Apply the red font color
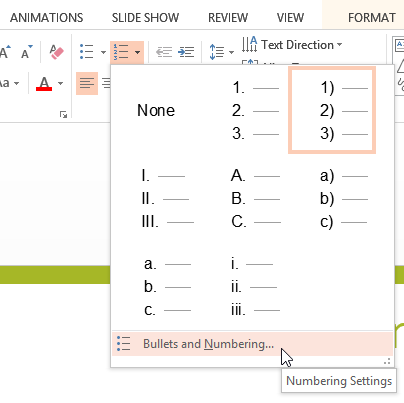The image size is (404, 403). [44, 83]
